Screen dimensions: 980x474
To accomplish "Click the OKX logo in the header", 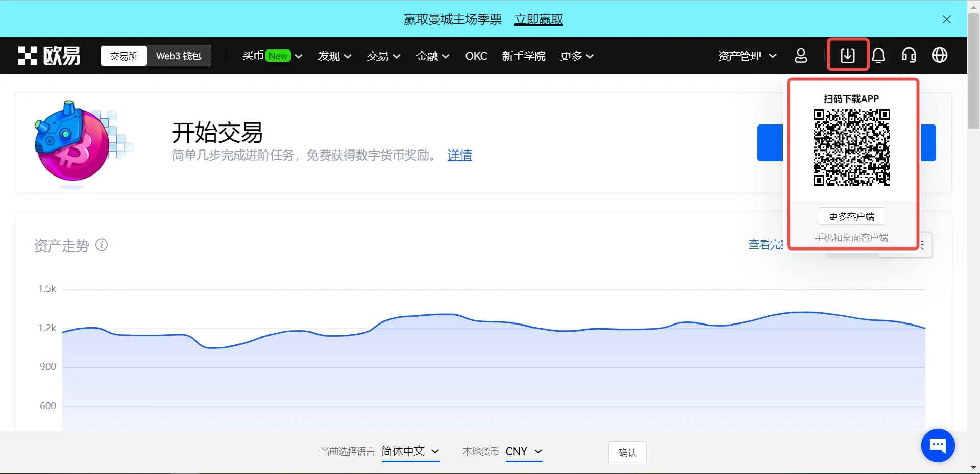I will (49, 56).
